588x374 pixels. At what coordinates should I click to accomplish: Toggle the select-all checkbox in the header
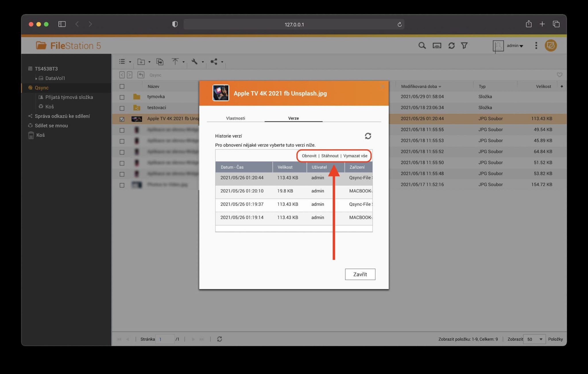pyautogui.click(x=122, y=86)
